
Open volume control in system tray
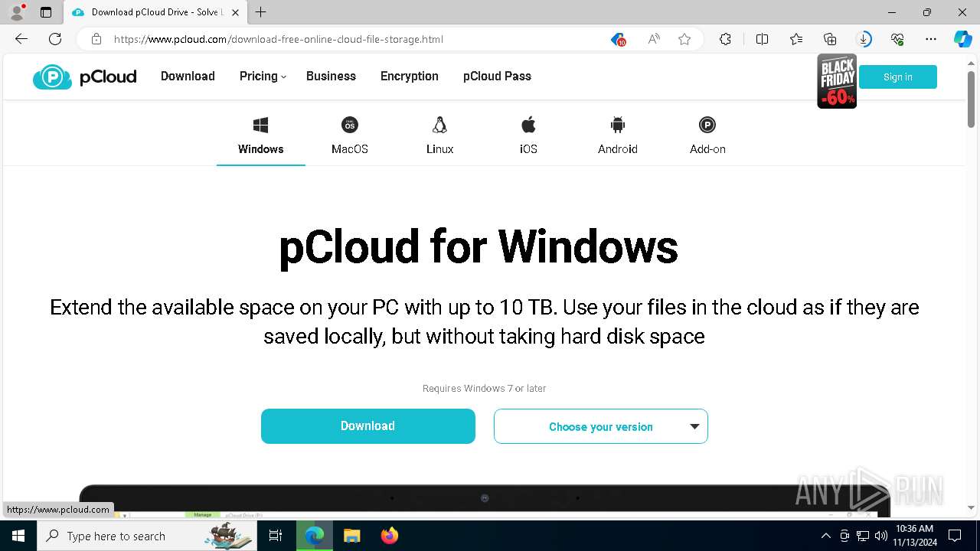pyautogui.click(x=881, y=536)
